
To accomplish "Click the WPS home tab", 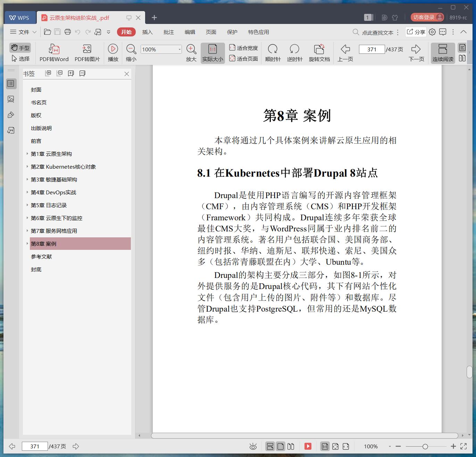I will coord(19,17).
